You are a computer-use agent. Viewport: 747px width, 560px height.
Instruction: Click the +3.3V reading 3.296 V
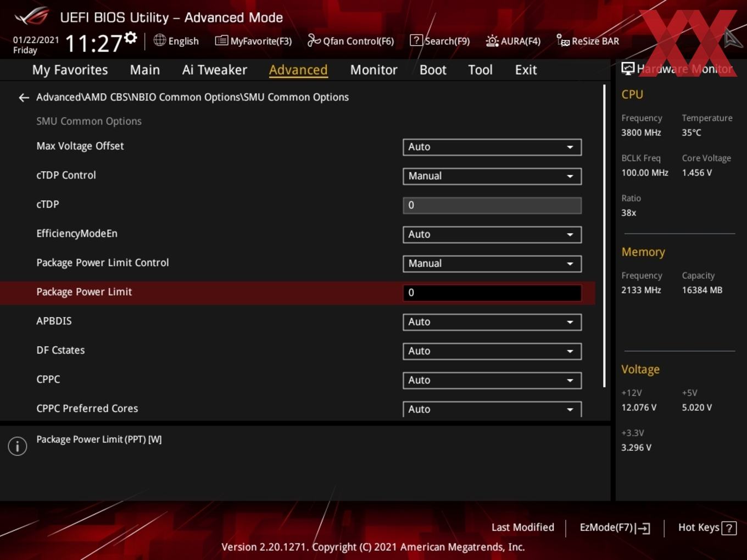(x=636, y=447)
